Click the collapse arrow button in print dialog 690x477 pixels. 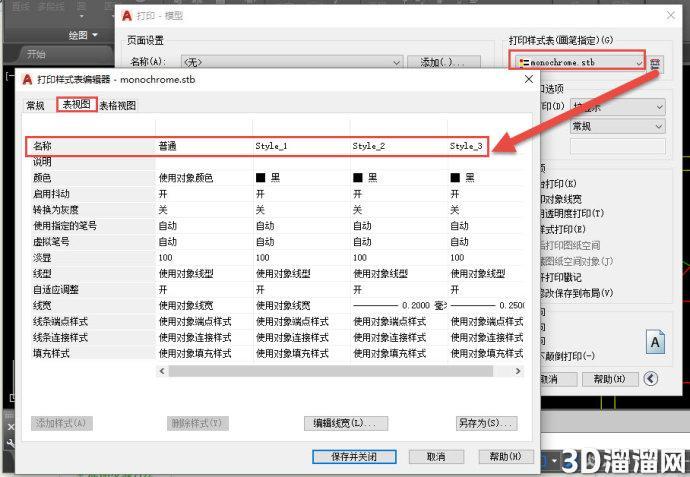coord(650,378)
